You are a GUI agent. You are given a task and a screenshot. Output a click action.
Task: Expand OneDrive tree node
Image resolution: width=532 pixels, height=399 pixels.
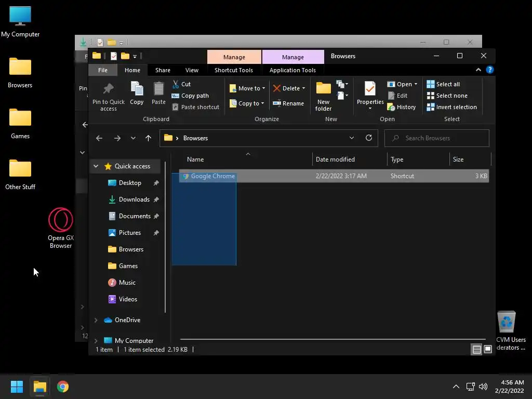click(x=96, y=320)
